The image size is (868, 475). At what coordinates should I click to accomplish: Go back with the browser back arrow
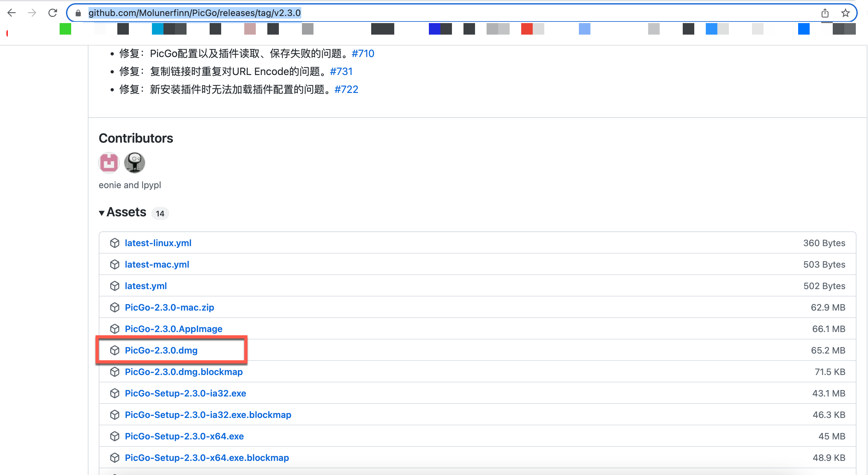coord(12,13)
